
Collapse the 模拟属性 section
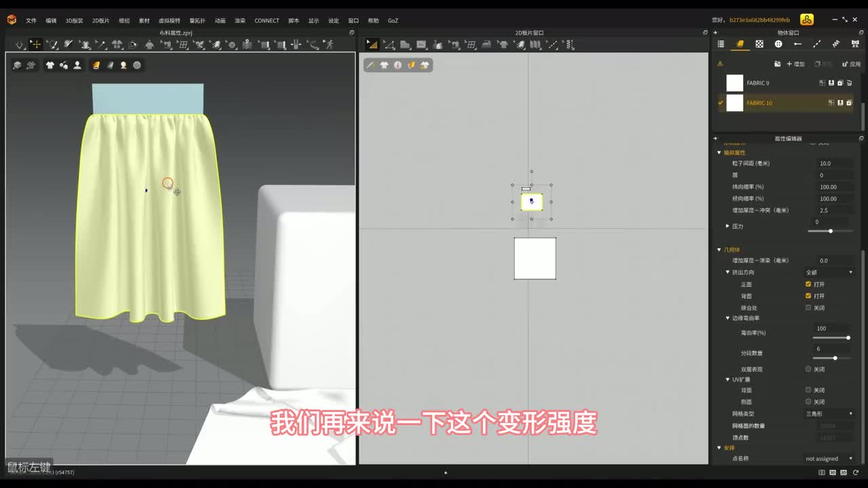(719, 152)
